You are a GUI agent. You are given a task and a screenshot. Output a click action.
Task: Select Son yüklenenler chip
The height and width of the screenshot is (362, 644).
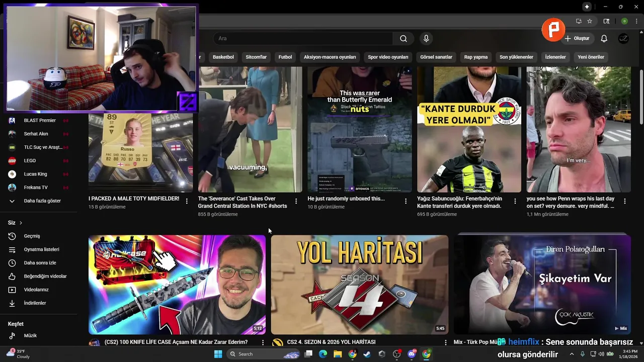516,57
